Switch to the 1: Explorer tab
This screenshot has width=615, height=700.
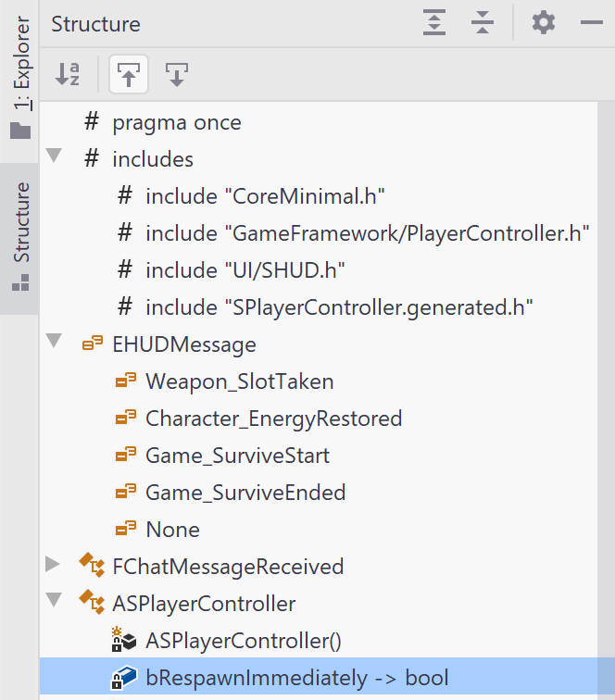coord(20,77)
